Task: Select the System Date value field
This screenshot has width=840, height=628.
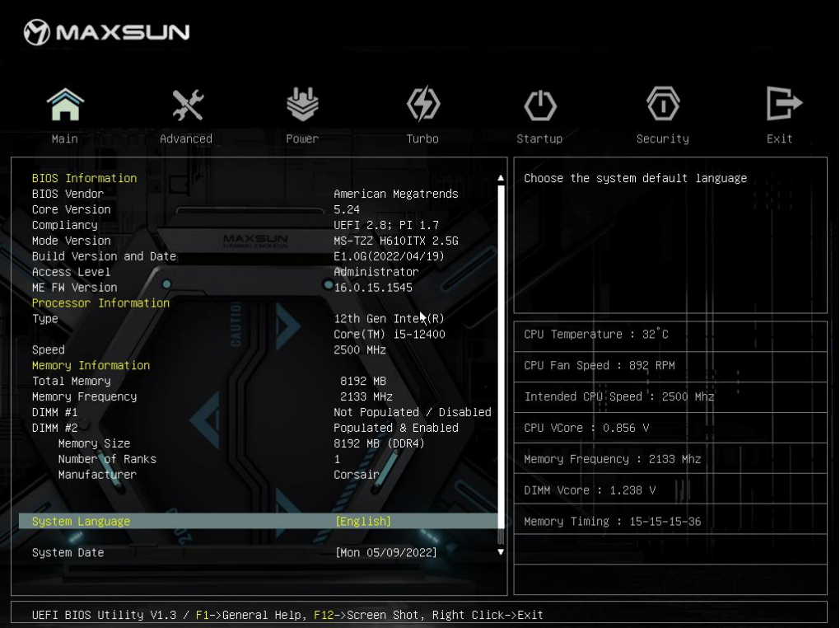Action: 386,553
